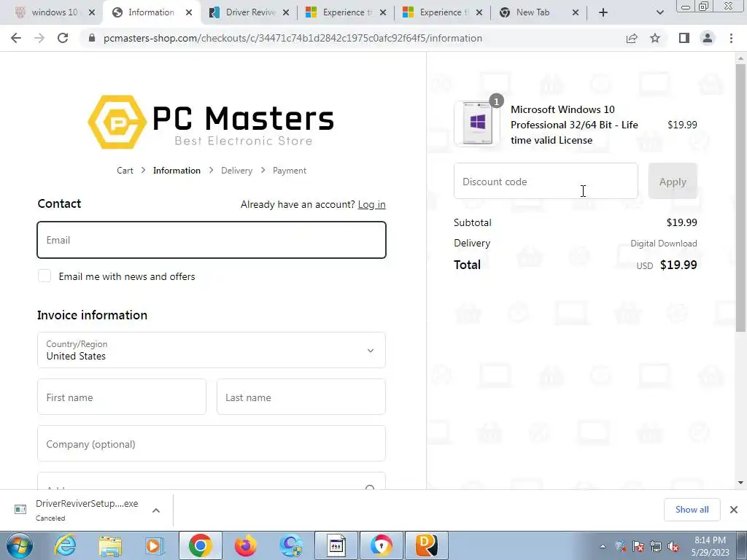Click the Last name field
This screenshot has width=747, height=560.
pos(301,397)
